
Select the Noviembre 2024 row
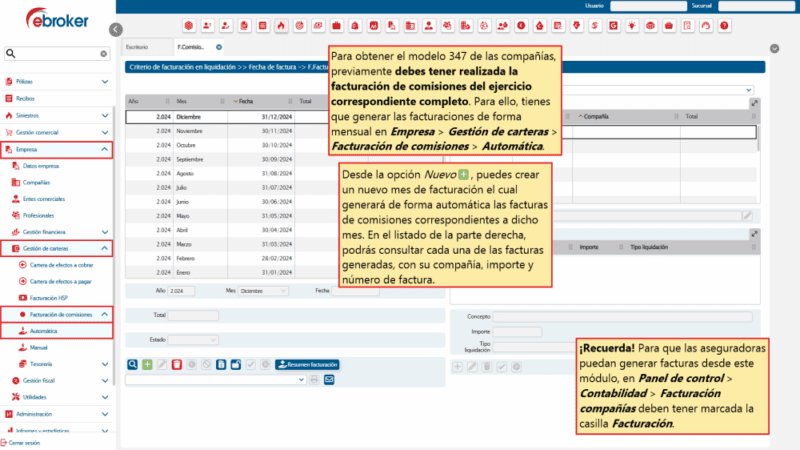[220, 131]
